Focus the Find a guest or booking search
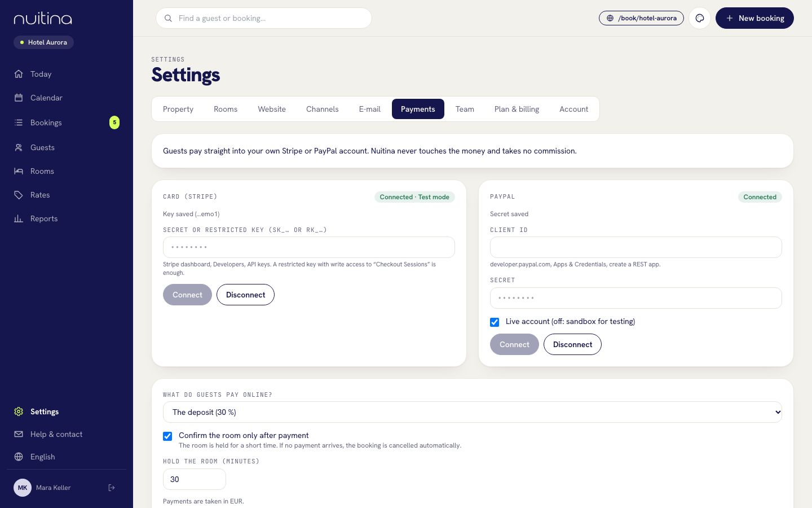 point(264,18)
